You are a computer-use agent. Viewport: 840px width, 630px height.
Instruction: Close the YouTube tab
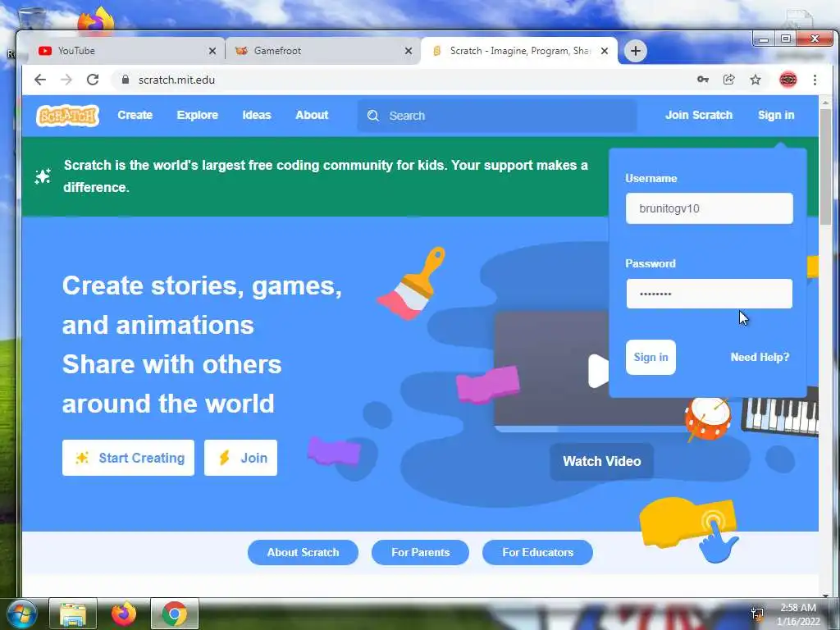point(212,51)
